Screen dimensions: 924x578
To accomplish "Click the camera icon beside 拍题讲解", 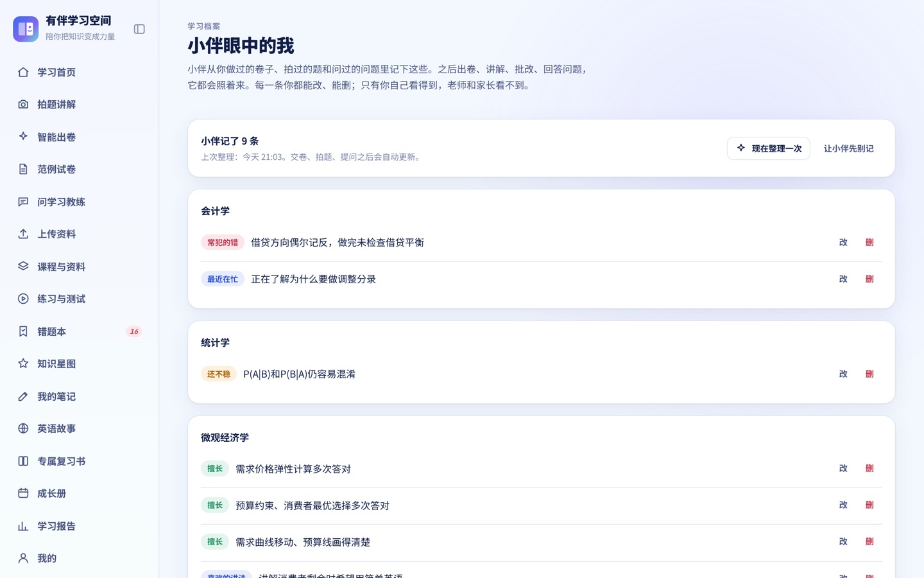I will [23, 104].
